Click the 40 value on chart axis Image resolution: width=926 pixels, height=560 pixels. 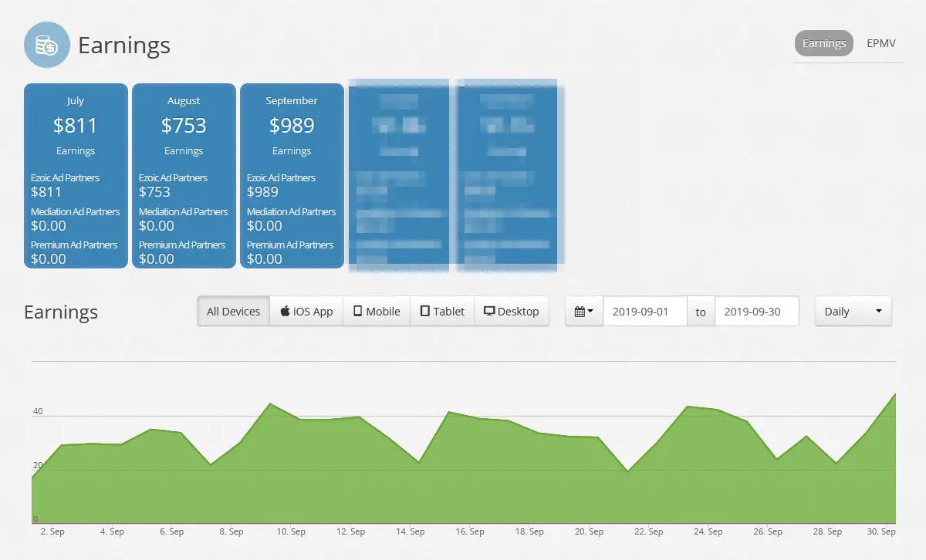coord(38,411)
